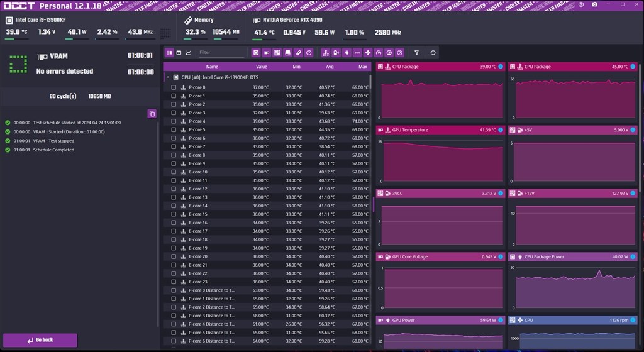
Task: Click the CPU temperature 39.0 °C reading
Action: (16, 32)
